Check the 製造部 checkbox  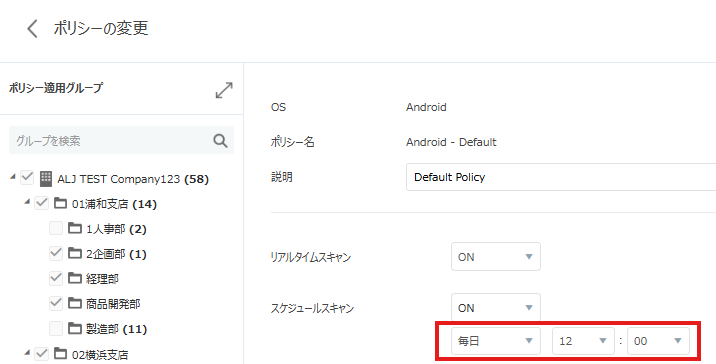pyautogui.click(x=56, y=327)
